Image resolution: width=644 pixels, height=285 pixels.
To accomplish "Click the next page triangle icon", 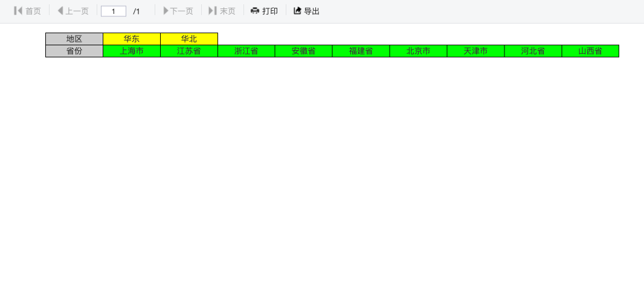I will [x=166, y=11].
